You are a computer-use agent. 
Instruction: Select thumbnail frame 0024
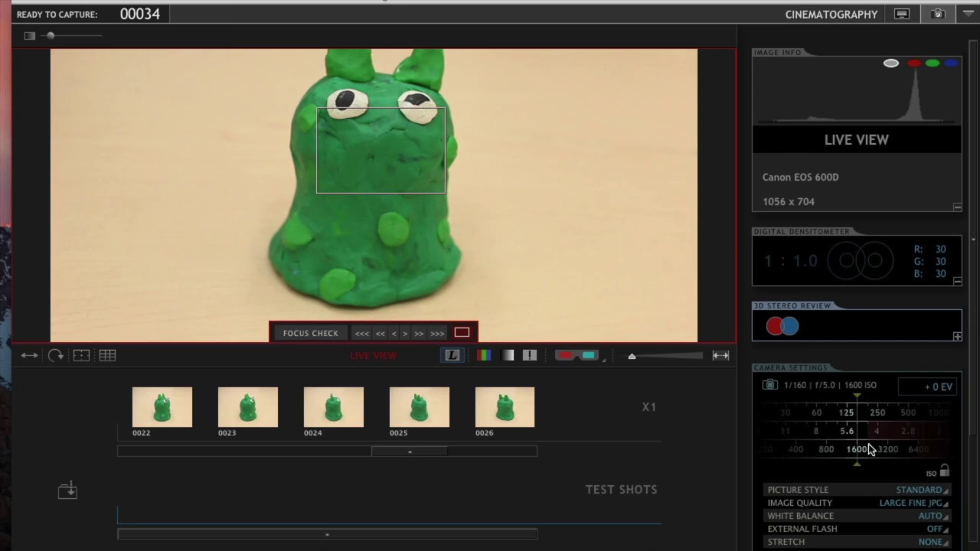click(x=334, y=406)
